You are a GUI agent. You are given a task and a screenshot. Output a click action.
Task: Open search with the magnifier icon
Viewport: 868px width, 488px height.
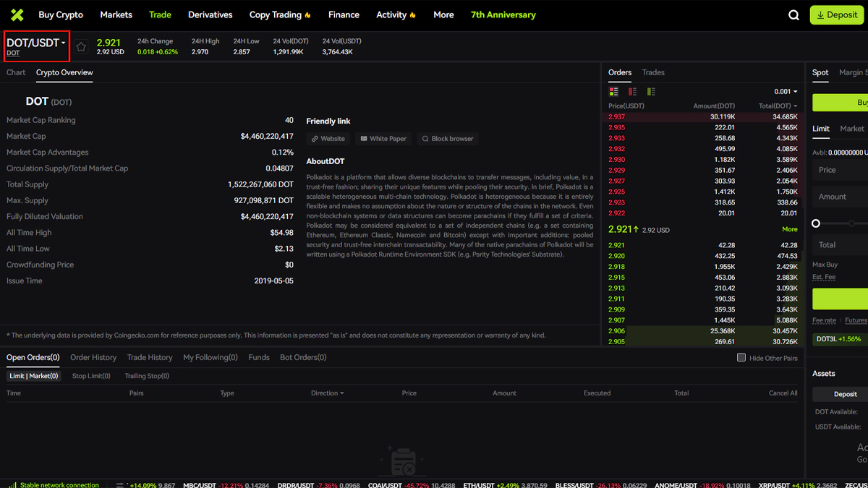(x=793, y=15)
